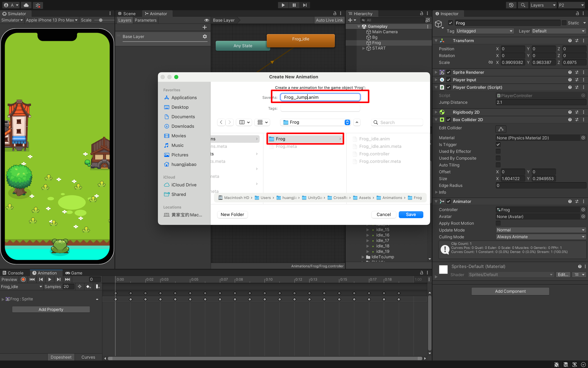Image resolution: width=588 pixels, height=368 pixels.
Task: Lock the Inspector panel
Action: (577, 14)
